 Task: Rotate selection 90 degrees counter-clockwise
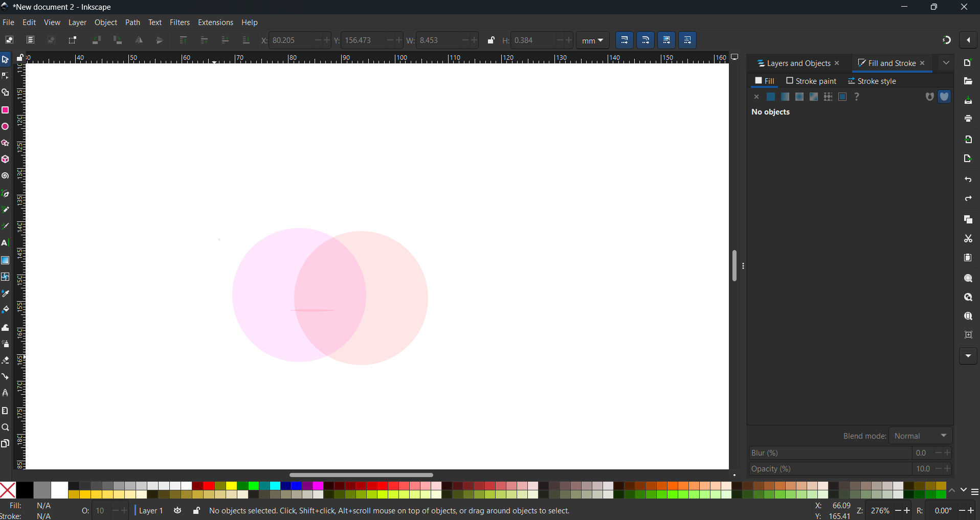pyautogui.click(x=96, y=40)
